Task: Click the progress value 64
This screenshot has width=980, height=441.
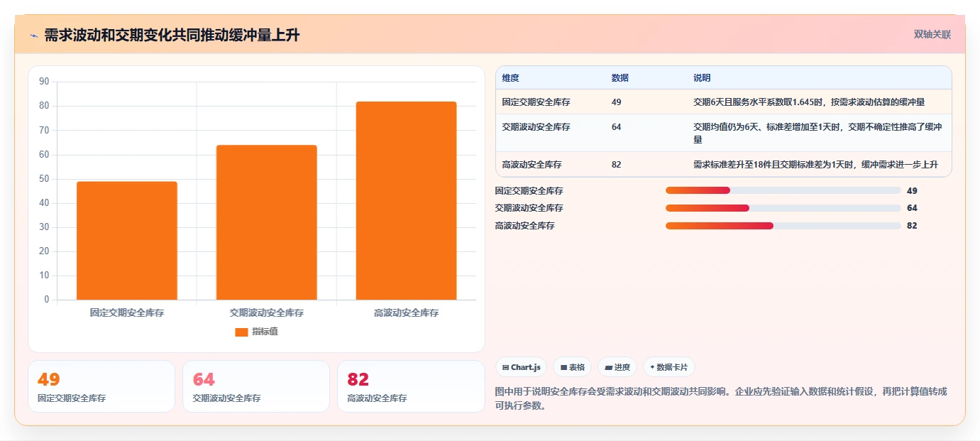Action: 912,208
